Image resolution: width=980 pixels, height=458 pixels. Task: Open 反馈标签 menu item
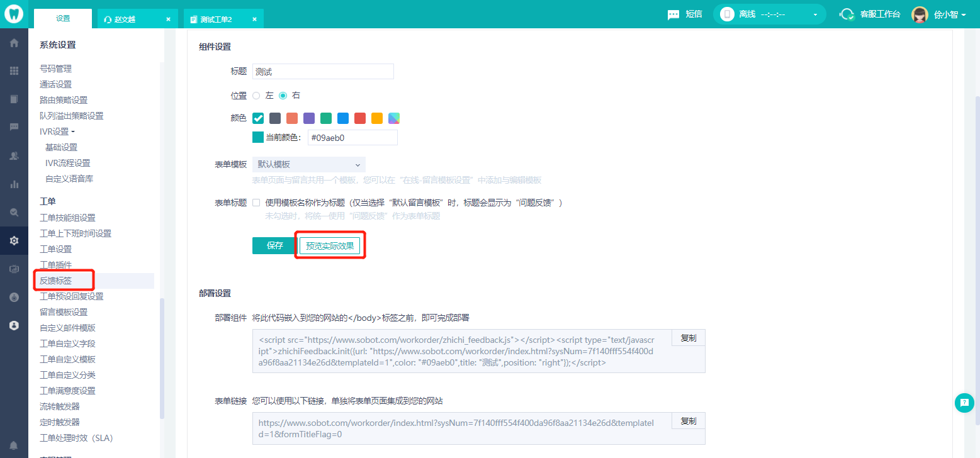(55, 281)
